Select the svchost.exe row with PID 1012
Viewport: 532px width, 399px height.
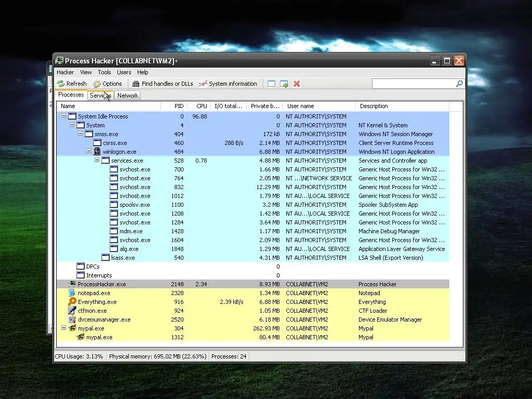coord(253,196)
